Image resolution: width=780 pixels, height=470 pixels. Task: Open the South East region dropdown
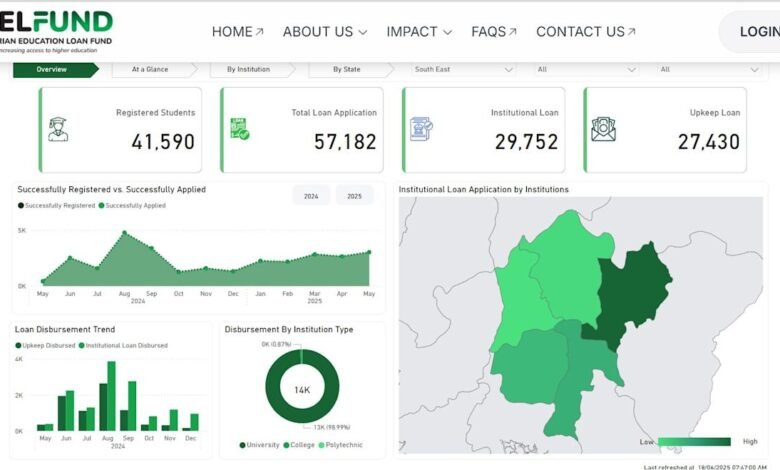[x=464, y=70]
